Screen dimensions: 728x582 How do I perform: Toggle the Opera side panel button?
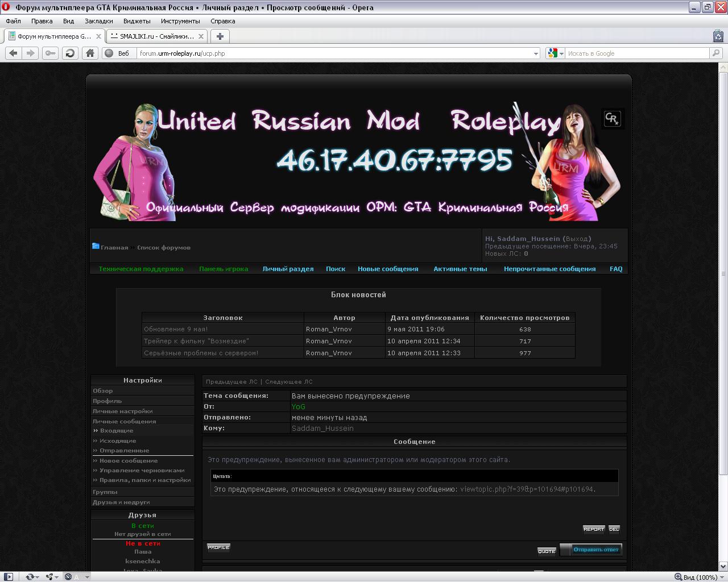[9, 577]
